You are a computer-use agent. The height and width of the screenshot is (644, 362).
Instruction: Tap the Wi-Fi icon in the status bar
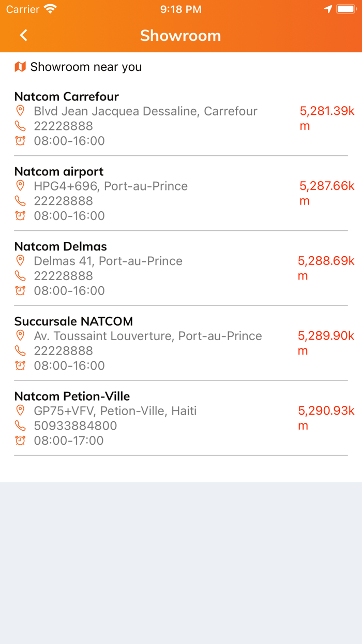point(49,8)
